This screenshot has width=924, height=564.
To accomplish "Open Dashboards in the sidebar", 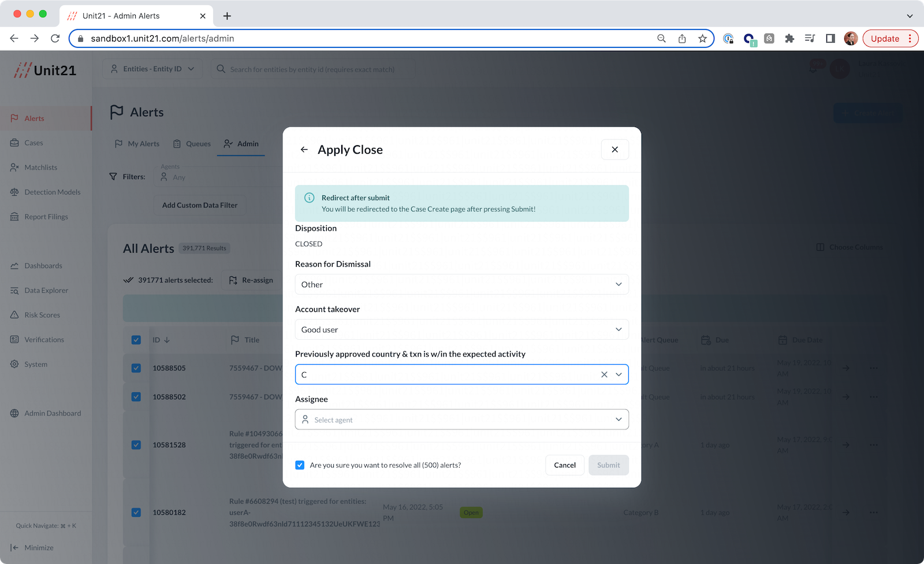I will click(x=43, y=266).
